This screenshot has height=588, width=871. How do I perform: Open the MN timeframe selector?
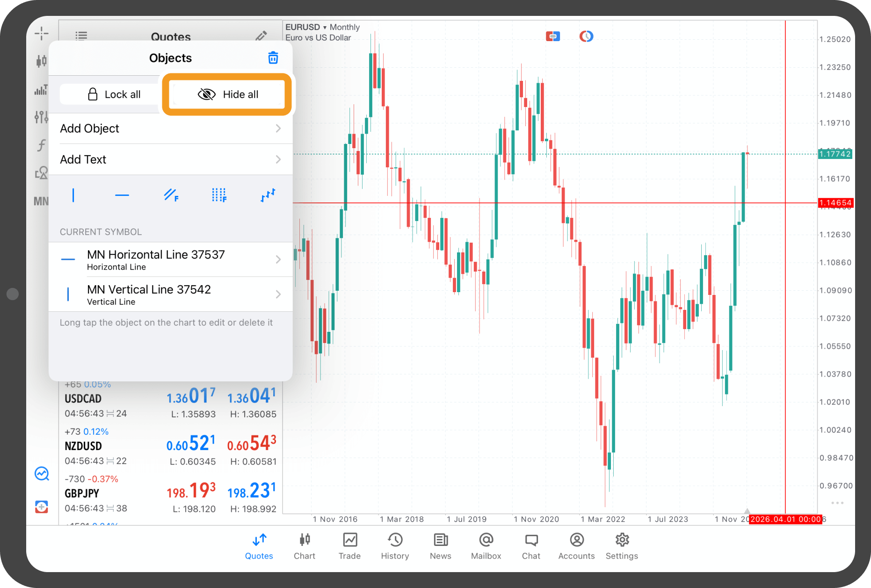pyautogui.click(x=41, y=201)
